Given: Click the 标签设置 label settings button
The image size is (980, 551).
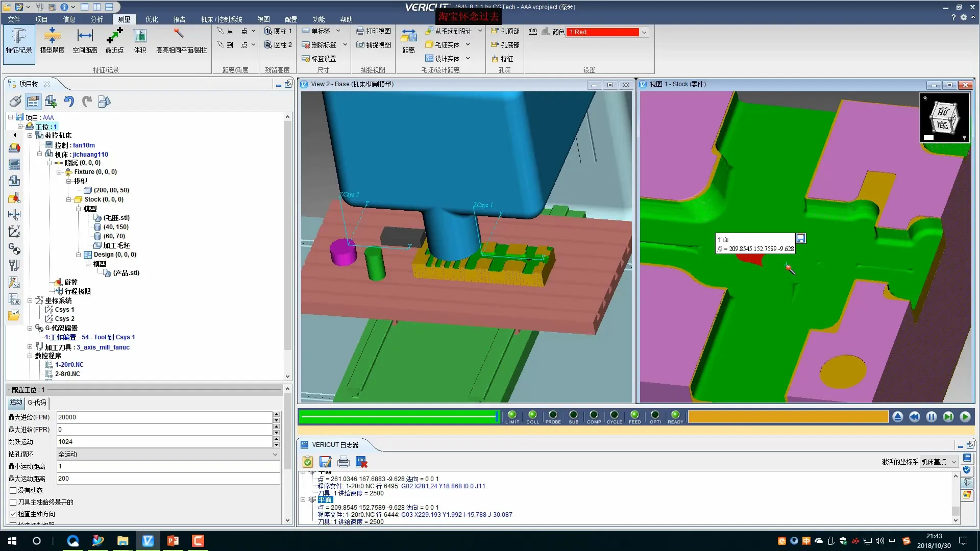Looking at the screenshot, I should 319,59.
